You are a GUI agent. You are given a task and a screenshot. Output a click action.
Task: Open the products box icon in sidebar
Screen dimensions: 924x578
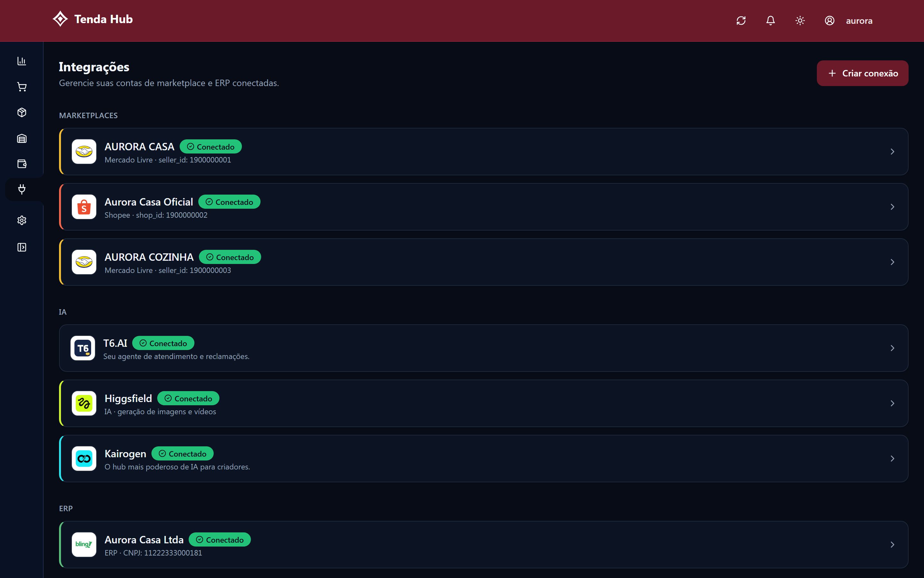22,112
